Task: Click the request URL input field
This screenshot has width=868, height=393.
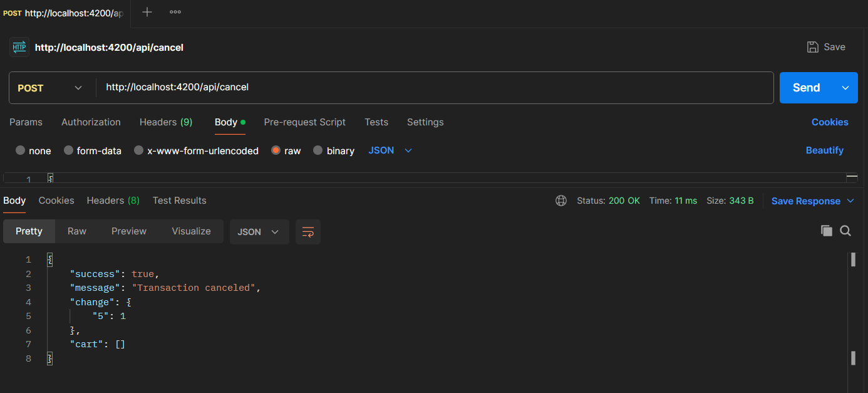Action: (432, 88)
